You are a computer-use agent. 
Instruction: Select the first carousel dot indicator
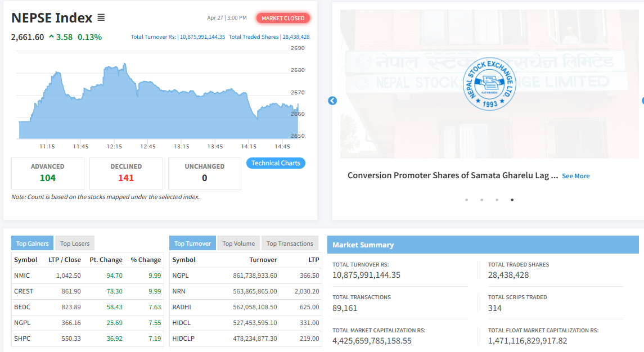pyautogui.click(x=466, y=200)
